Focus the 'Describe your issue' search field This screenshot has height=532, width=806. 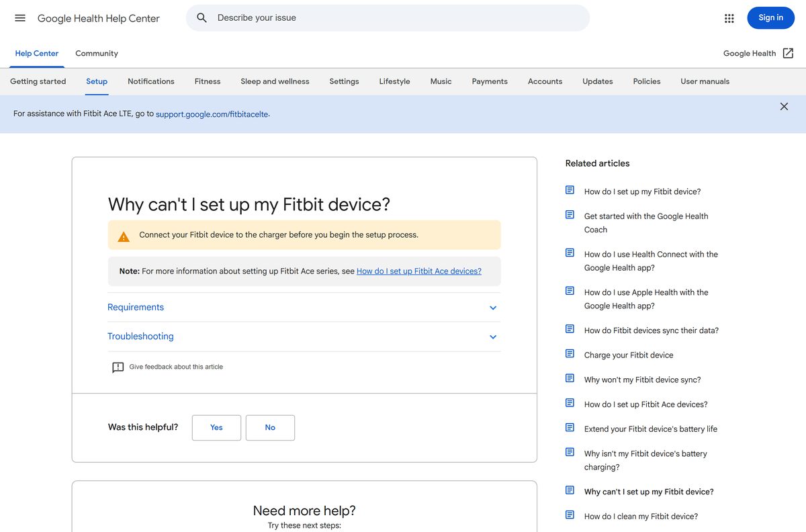(x=388, y=18)
